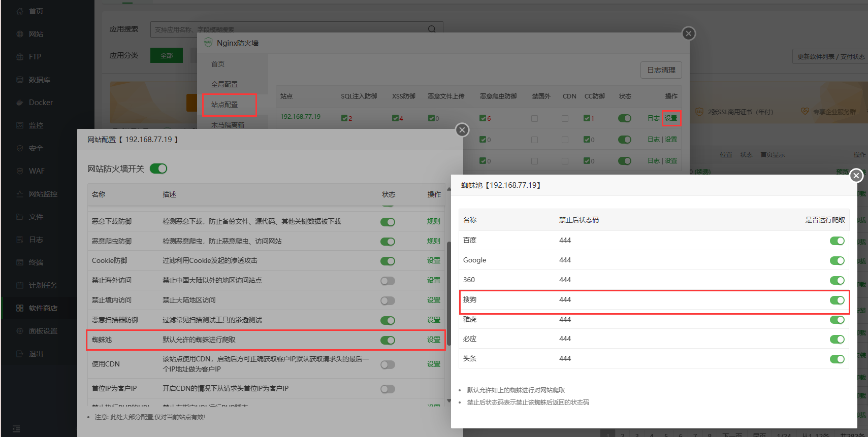Image resolution: width=868 pixels, height=437 pixels.
Task: Close the 网站配置 dialog
Action: pyautogui.click(x=462, y=130)
